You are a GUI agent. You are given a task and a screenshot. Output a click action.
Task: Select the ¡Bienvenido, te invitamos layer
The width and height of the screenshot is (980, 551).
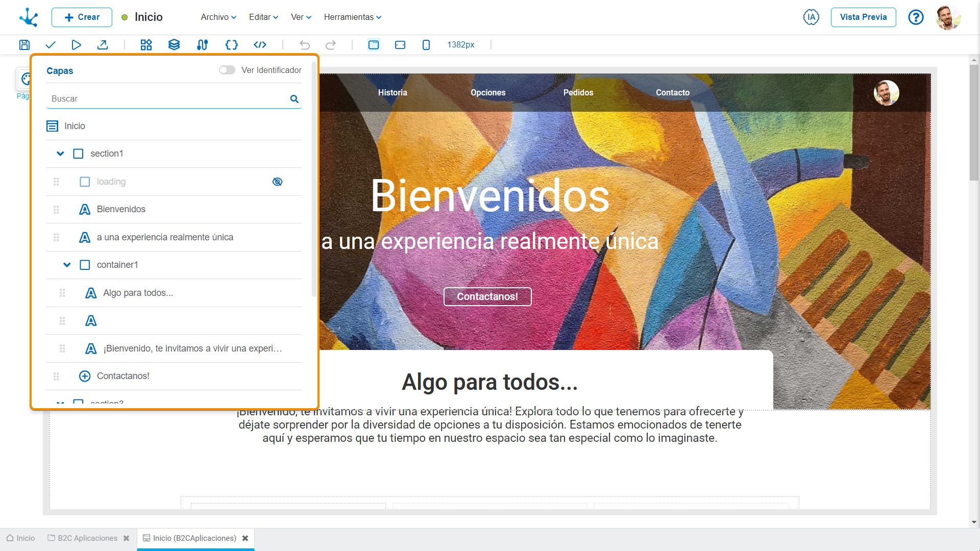click(x=174, y=348)
